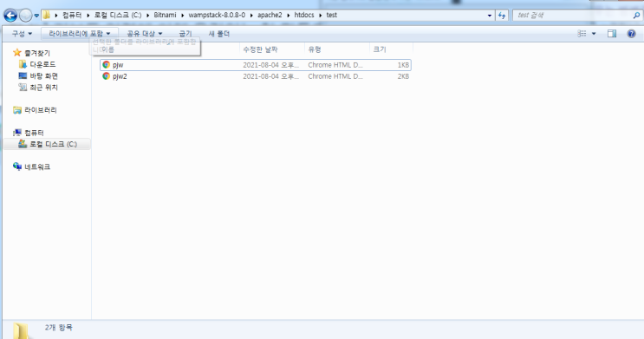Select the pjw file
644x339 pixels.
pyautogui.click(x=256, y=65)
